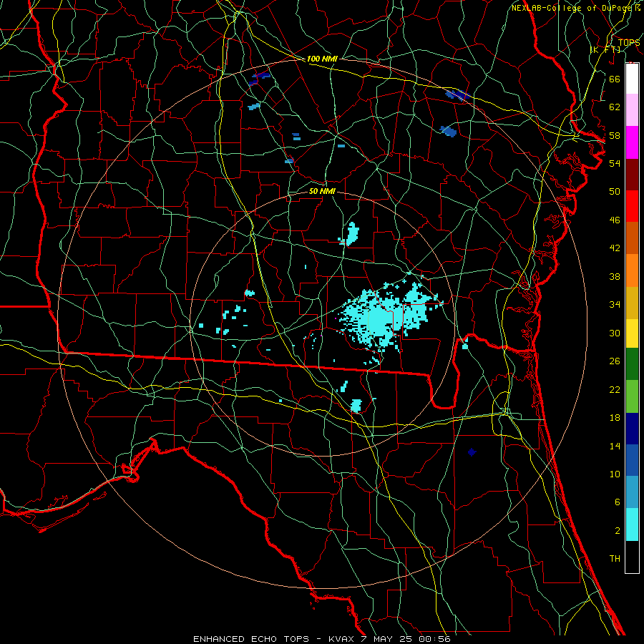The image size is (644, 644).
Task: Click the 'NEXLAB-College of DuPage' credit text
Action: (x=572, y=8)
